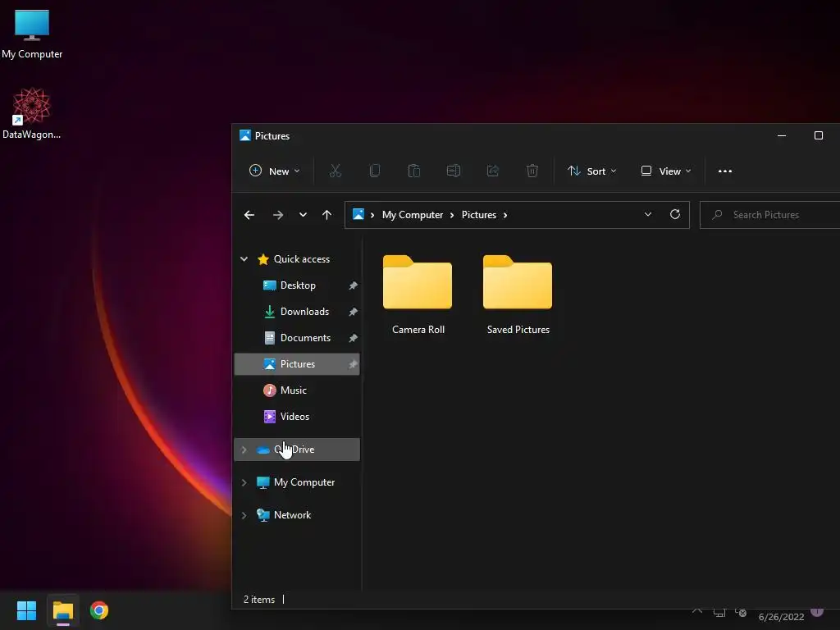This screenshot has height=630, width=840.
Task: Collapse the Quick access section
Action: [244, 259]
